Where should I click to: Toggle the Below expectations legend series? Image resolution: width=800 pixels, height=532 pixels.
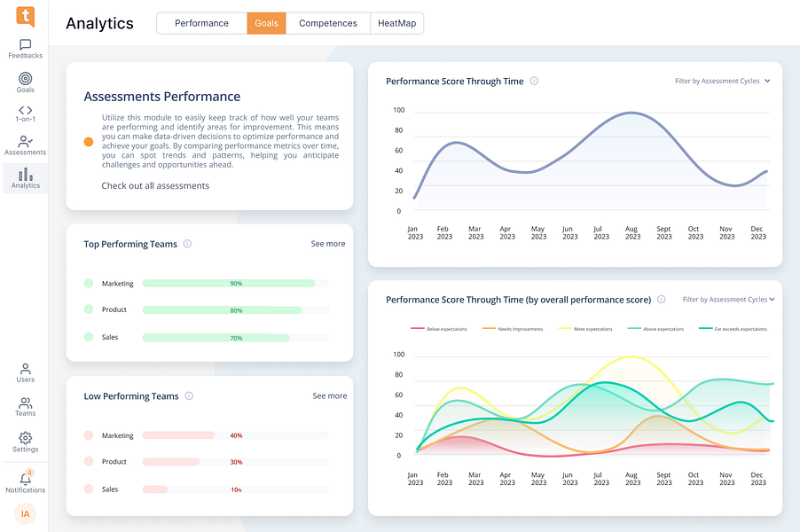pos(439,329)
